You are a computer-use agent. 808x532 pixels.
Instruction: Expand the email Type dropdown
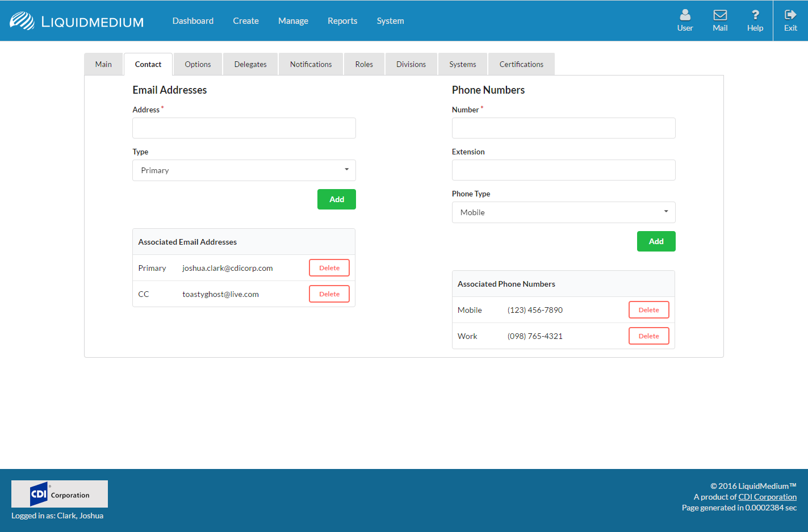[x=244, y=170]
